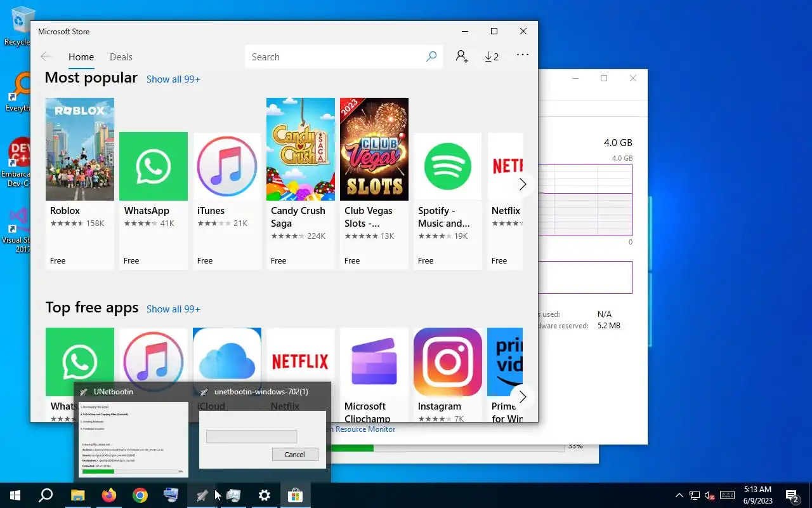Open the clock showing 5:13 AM

[x=756, y=495]
